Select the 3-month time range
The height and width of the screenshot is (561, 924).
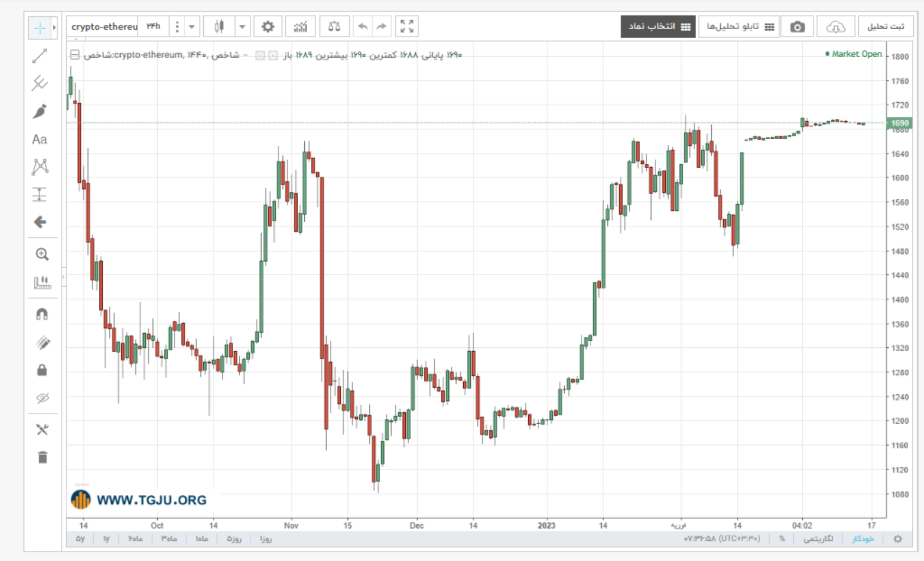[x=169, y=539]
